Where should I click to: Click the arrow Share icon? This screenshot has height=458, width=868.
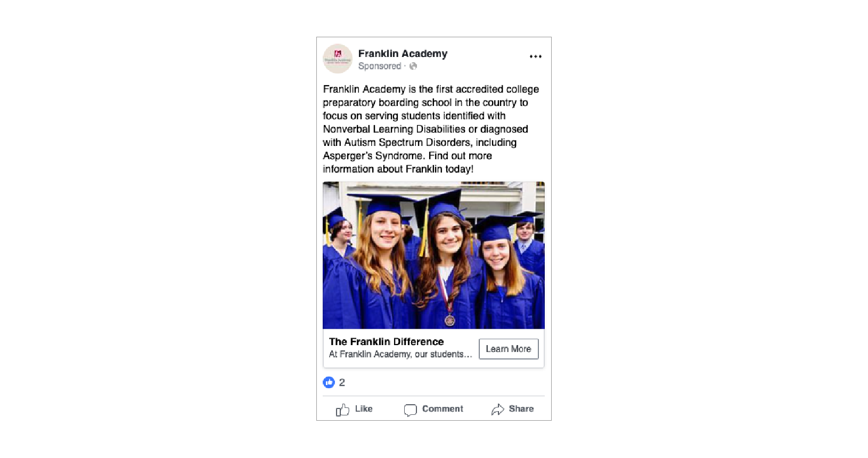(497, 410)
